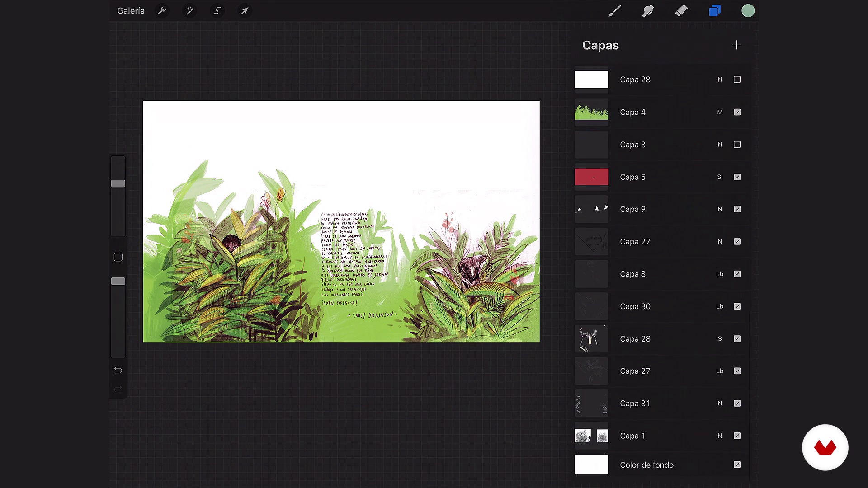Open blend mode M of Capa 4
The image size is (868, 488).
(x=720, y=112)
